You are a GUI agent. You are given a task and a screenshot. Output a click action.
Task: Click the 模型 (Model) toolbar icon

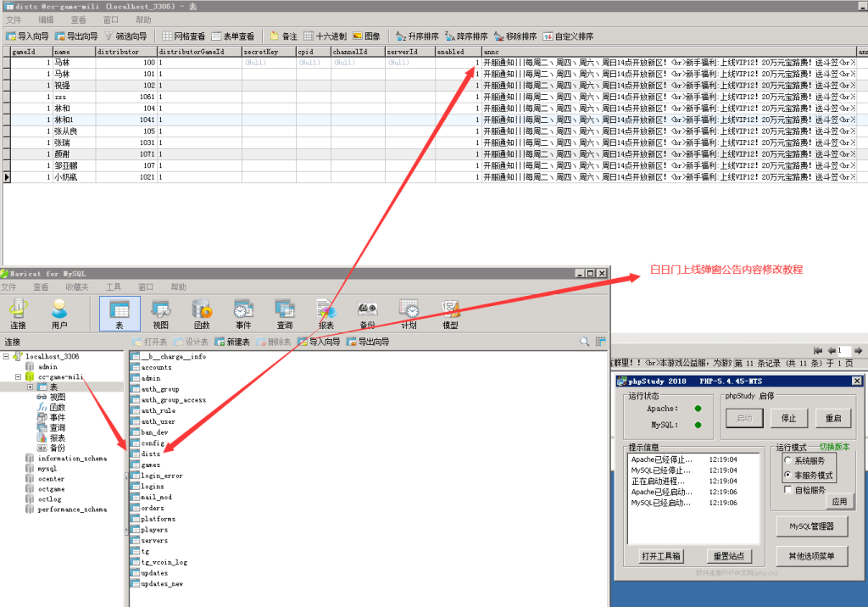tap(450, 313)
